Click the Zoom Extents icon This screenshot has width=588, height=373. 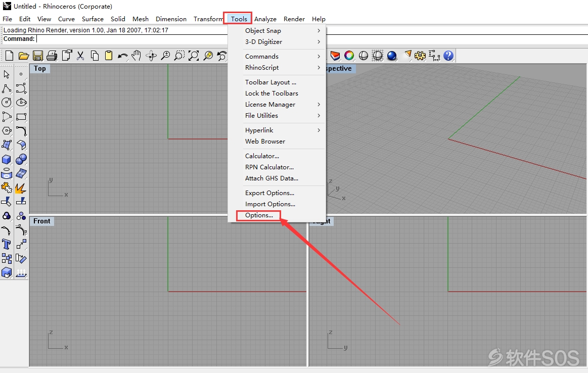(194, 56)
